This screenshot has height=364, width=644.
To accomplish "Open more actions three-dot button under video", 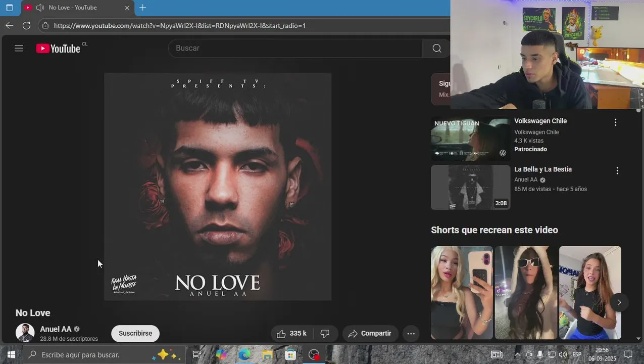I will coord(411,333).
